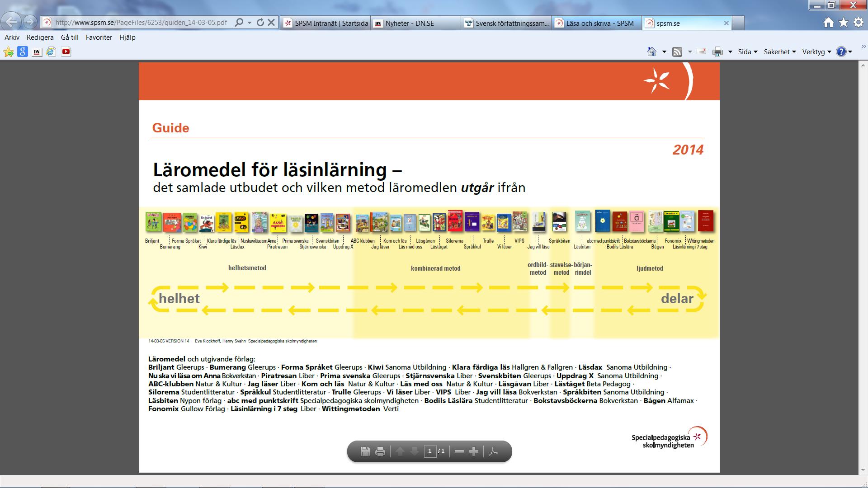Viewport: 868px width, 488px height.
Task: Open the Arkiv menu
Action: (12, 38)
